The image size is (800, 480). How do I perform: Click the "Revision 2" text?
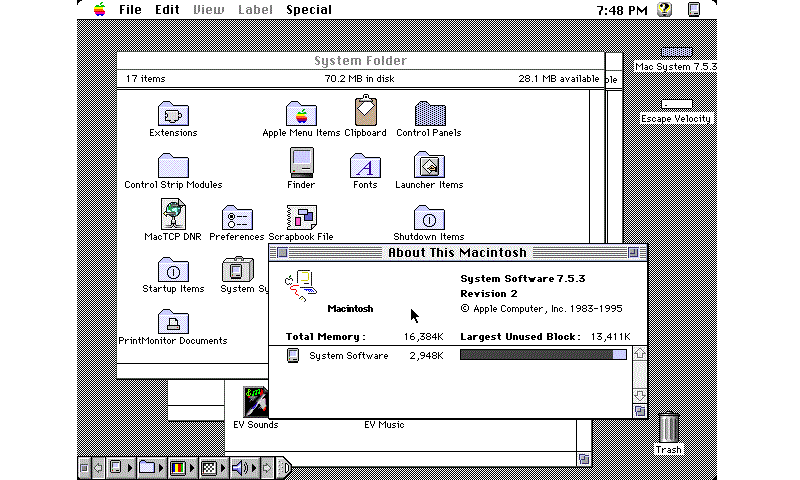click(489, 294)
